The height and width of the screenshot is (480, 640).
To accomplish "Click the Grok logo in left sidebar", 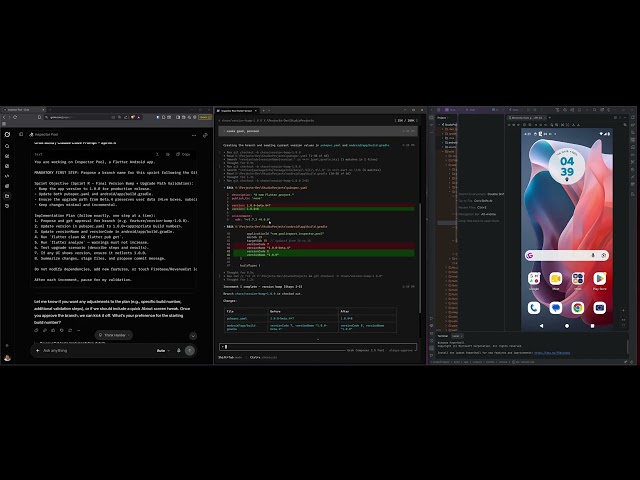I will [x=7, y=134].
